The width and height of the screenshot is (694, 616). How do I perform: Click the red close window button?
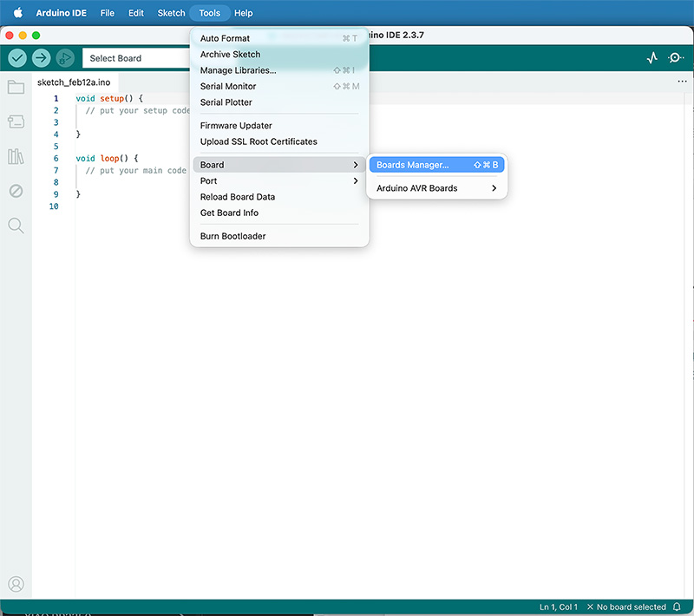10,35
